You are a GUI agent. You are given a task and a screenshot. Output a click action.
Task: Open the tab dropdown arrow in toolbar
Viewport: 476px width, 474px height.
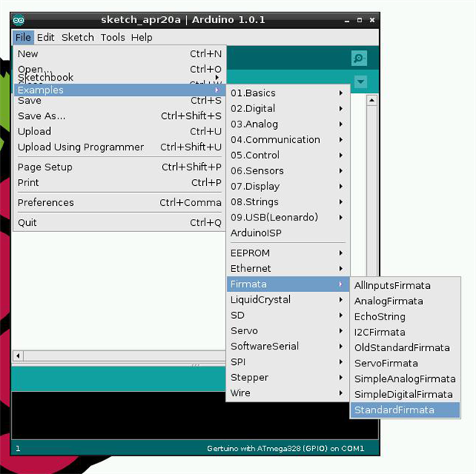361,81
